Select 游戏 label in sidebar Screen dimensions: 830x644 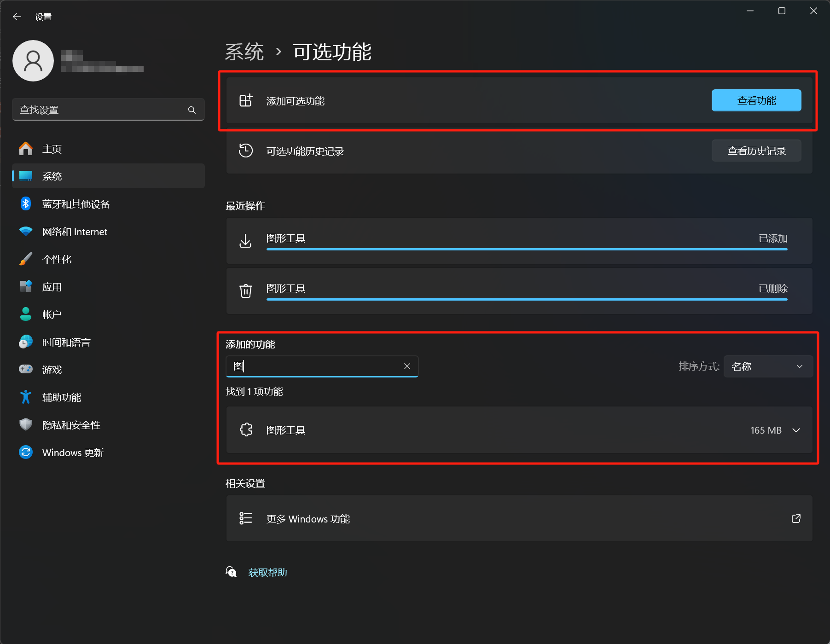coord(52,370)
